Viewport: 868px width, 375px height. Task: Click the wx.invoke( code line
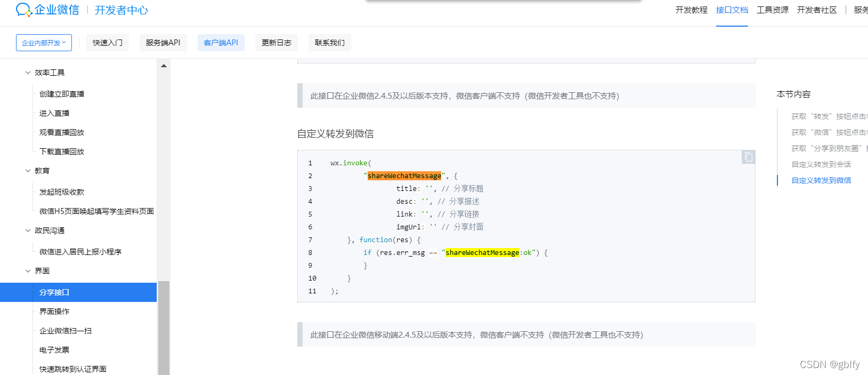tap(351, 163)
